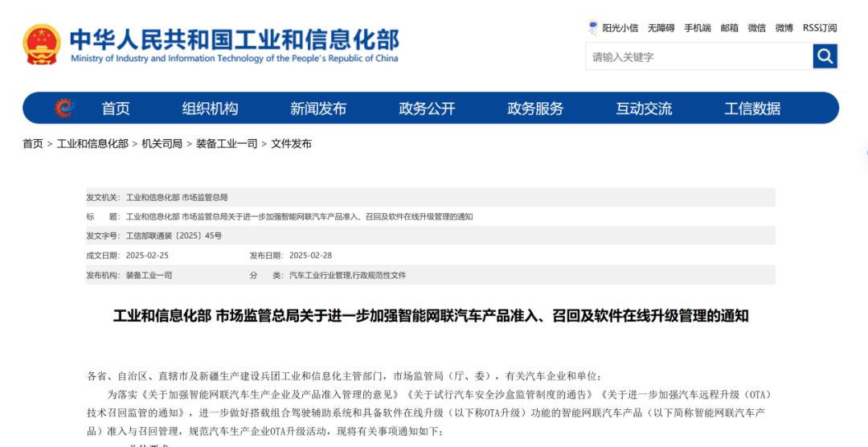
Task: Open the 首页 navigation menu item
Action: click(116, 109)
